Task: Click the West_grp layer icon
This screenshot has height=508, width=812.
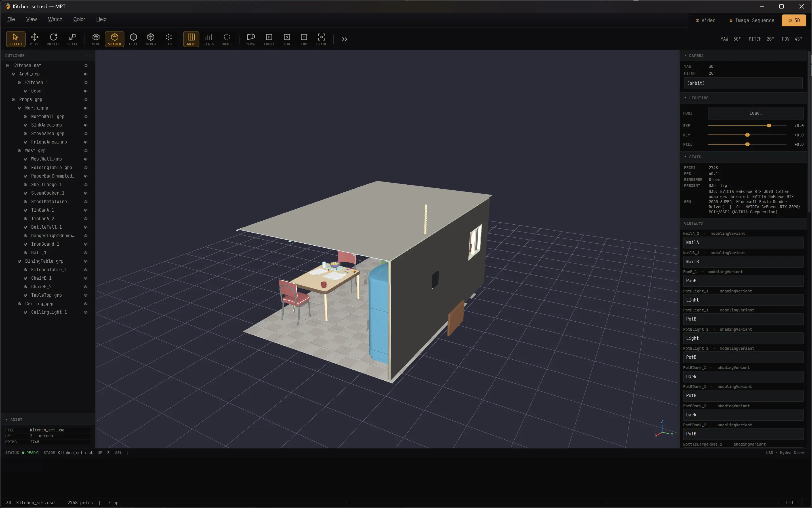Action: tap(19, 151)
